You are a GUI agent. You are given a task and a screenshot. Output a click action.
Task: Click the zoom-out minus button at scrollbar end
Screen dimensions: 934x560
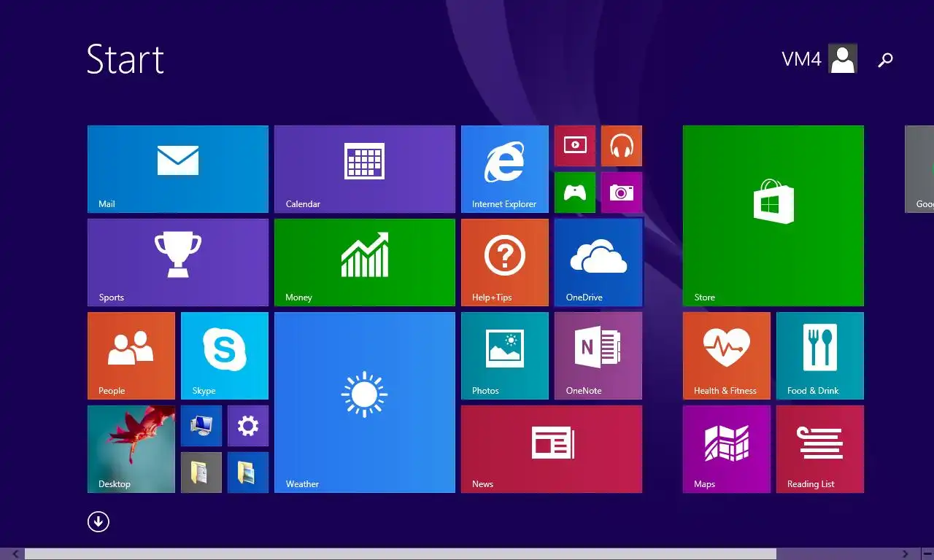click(927, 554)
